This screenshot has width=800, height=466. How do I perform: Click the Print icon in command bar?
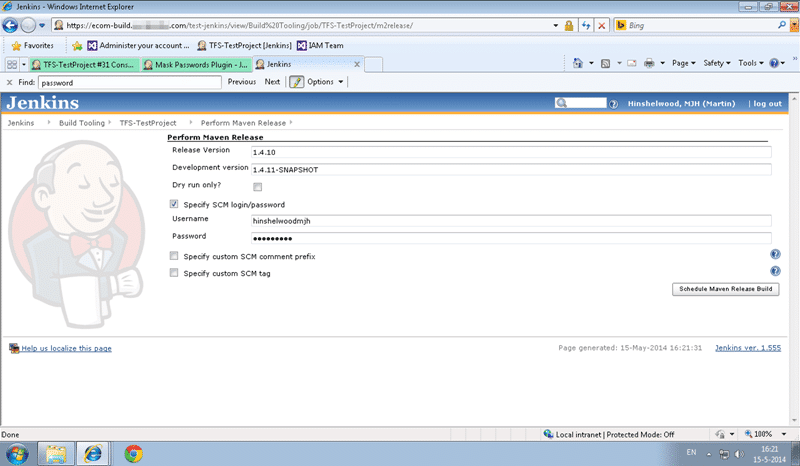[x=649, y=63]
